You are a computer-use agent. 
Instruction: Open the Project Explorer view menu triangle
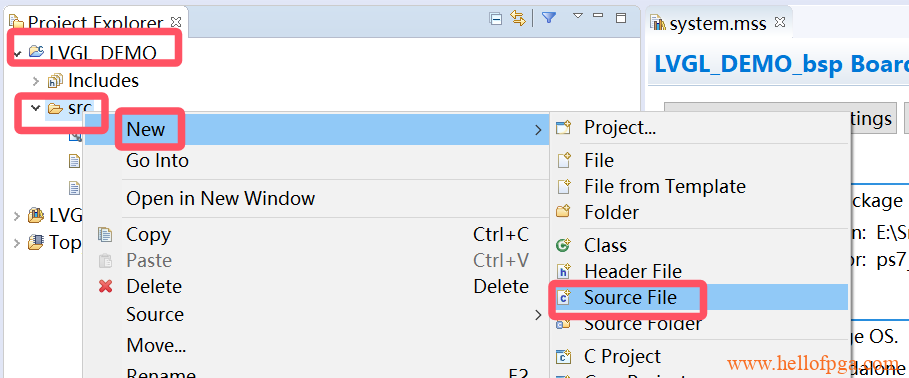(x=577, y=16)
